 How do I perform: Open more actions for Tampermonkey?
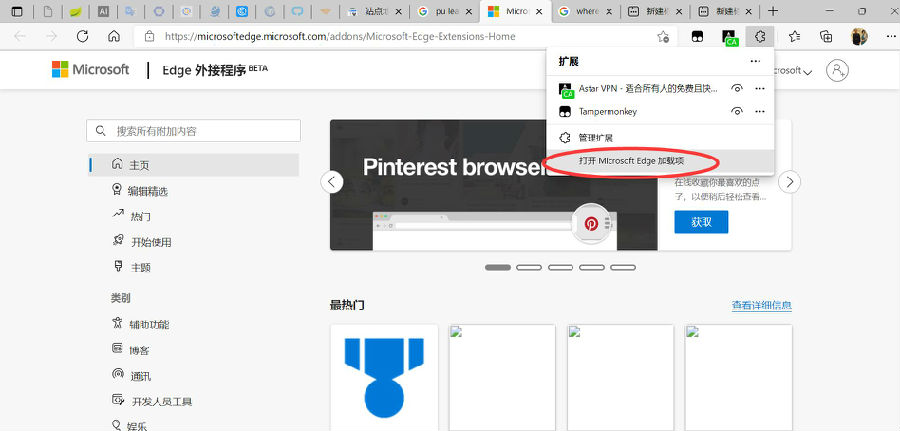pos(760,111)
